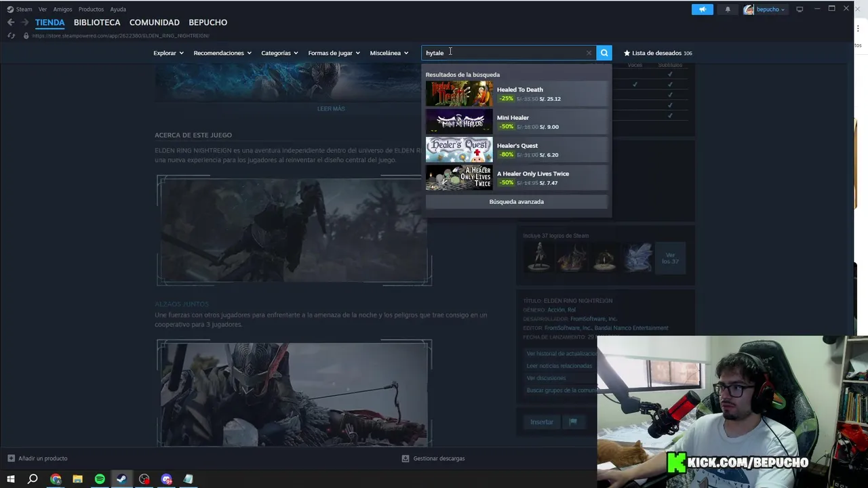Click the Gestionar descargas download icon
The image size is (868, 488).
[406, 458]
